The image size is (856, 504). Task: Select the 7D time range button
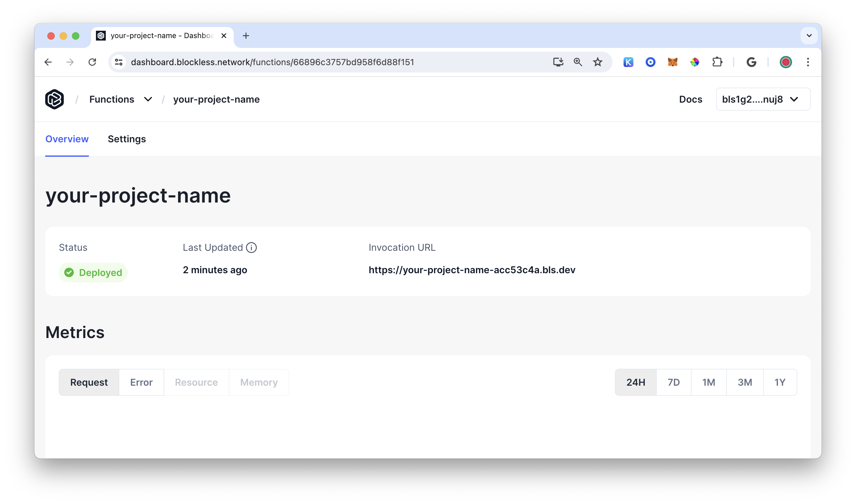click(673, 382)
